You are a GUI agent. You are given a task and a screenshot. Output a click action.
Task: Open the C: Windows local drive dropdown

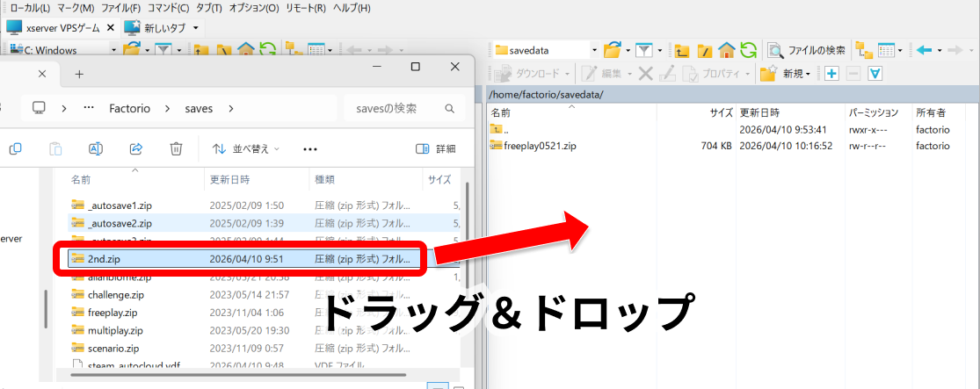113,51
